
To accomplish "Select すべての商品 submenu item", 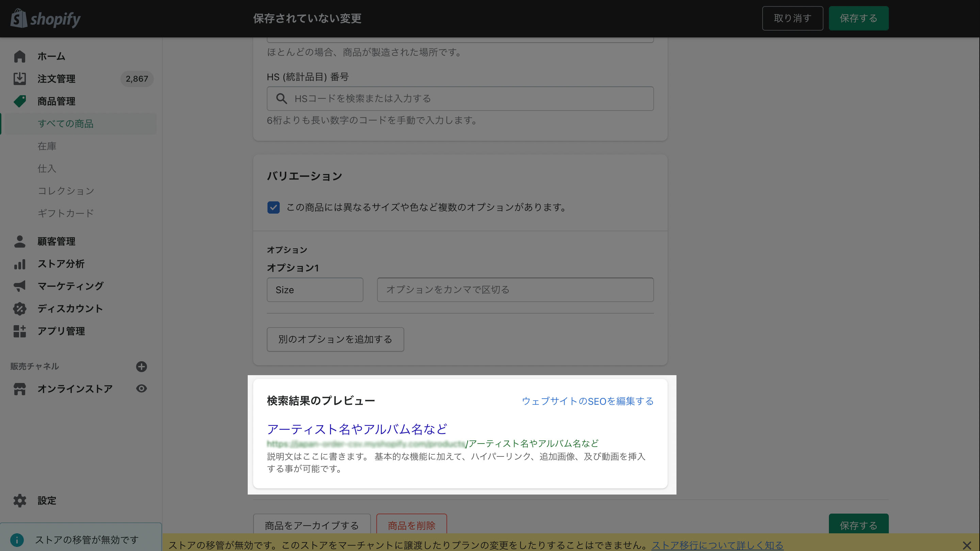I will [65, 123].
